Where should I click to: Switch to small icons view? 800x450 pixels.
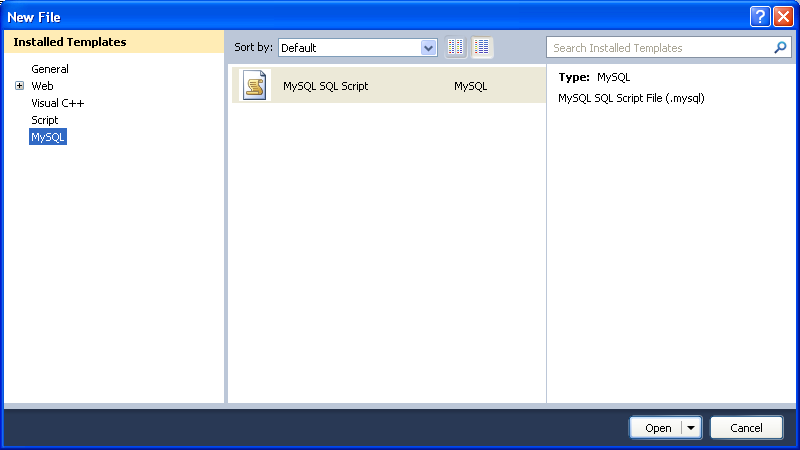456,47
